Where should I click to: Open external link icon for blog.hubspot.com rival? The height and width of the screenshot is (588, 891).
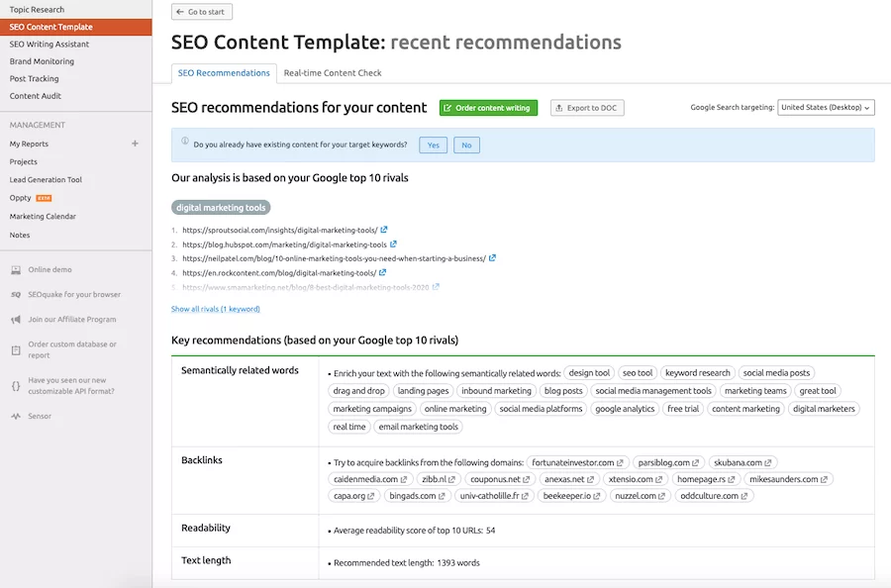393,244
